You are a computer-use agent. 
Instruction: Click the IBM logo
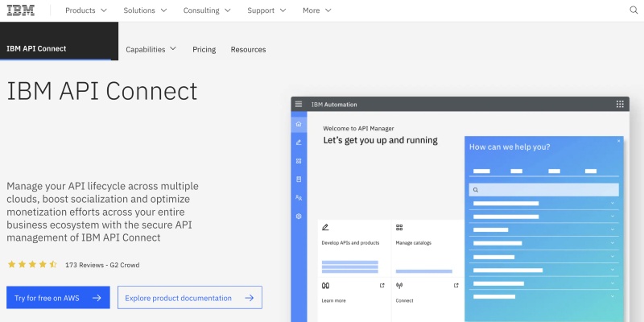pos(21,10)
